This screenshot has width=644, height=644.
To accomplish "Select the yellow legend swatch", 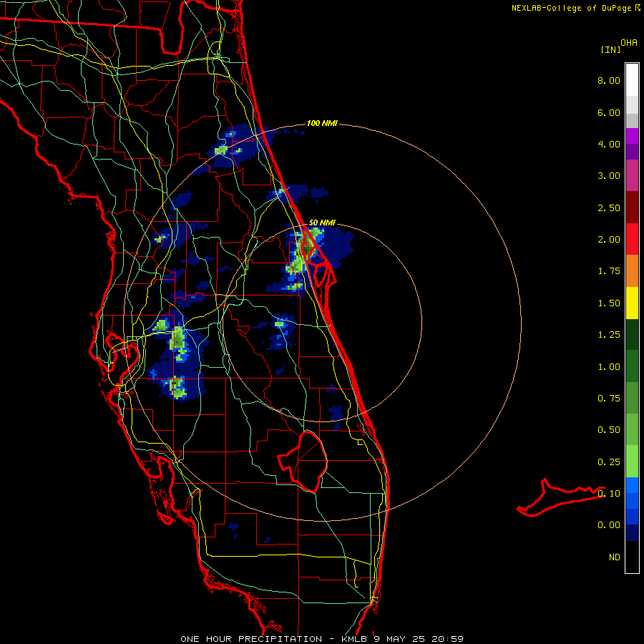I will (632, 303).
